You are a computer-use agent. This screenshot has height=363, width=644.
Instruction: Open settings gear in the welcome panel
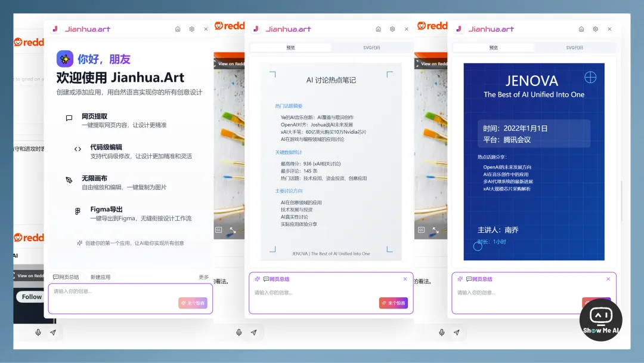192,29
